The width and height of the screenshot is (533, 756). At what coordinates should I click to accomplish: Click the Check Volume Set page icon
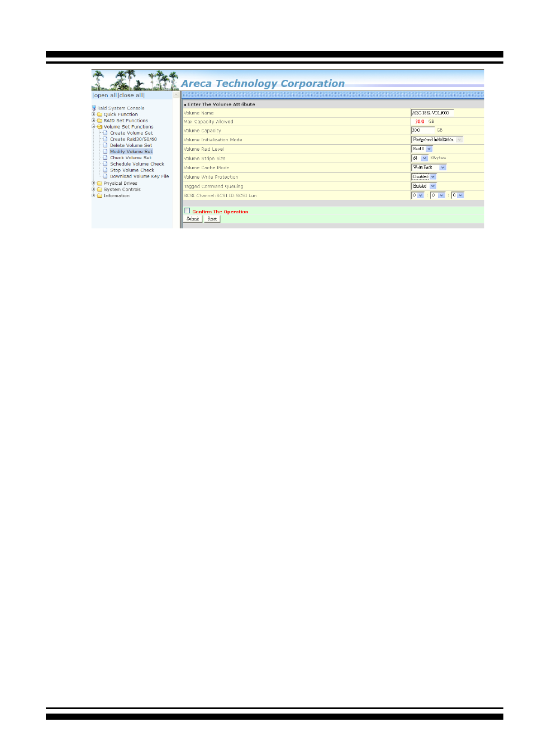point(106,157)
